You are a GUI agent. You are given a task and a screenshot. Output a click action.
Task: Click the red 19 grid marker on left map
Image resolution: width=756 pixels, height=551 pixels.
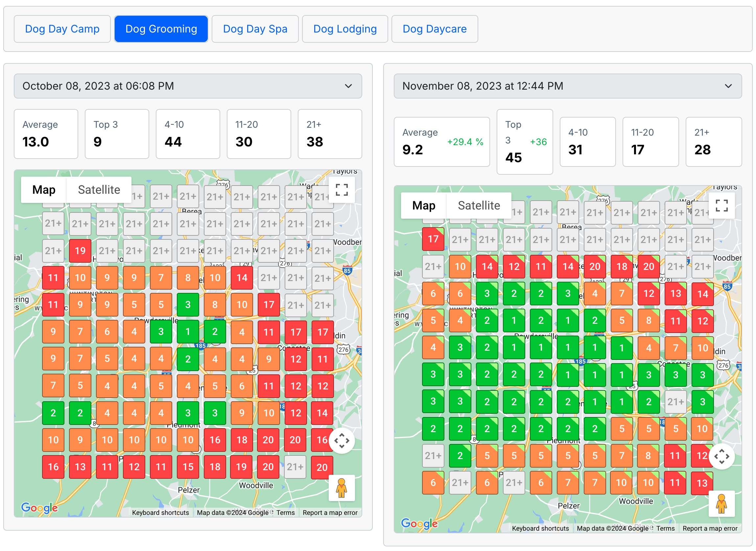[80, 251]
